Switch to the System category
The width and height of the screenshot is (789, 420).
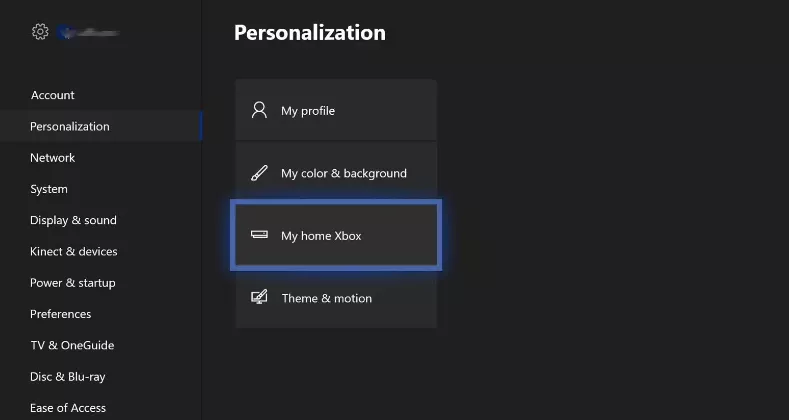tap(49, 189)
